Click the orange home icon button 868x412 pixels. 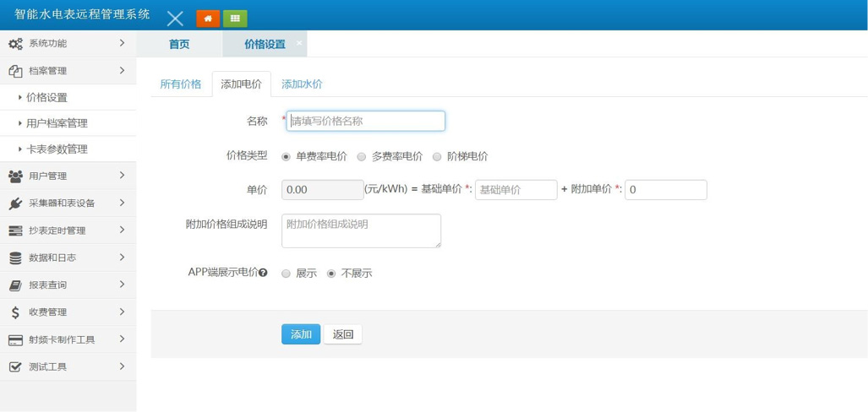pos(207,18)
